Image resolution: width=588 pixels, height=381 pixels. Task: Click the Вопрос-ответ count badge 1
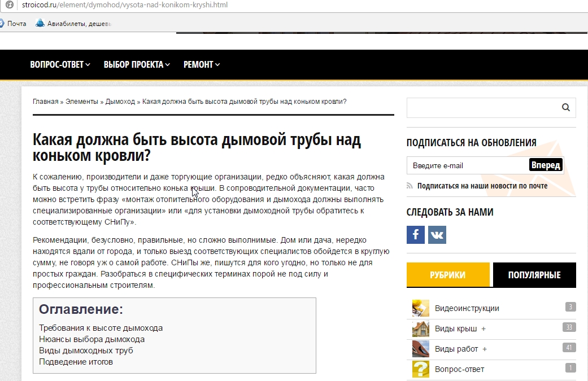570,367
